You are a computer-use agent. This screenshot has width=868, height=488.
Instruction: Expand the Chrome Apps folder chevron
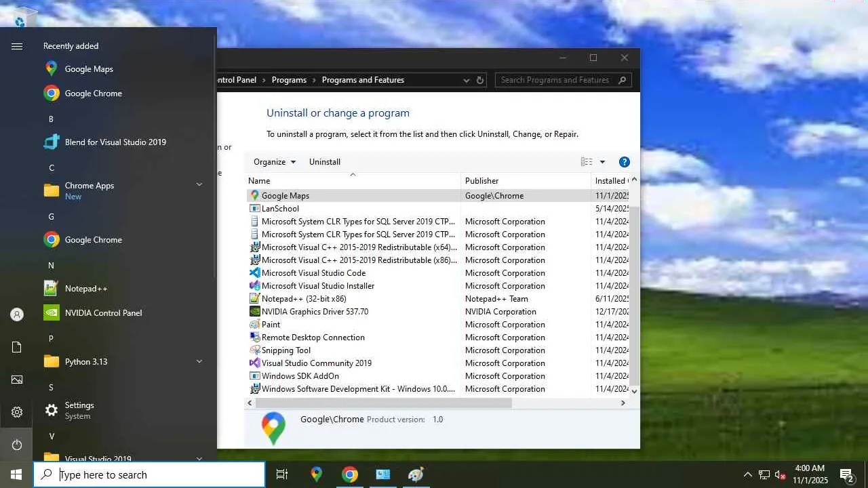(199, 184)
